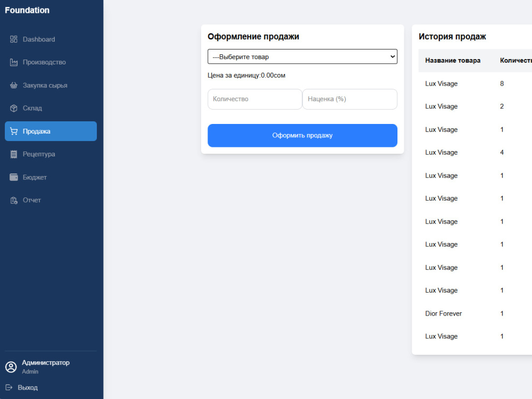The image size is (532, 399).
Task: Click the quantity value 2
Action: [502, 106]
